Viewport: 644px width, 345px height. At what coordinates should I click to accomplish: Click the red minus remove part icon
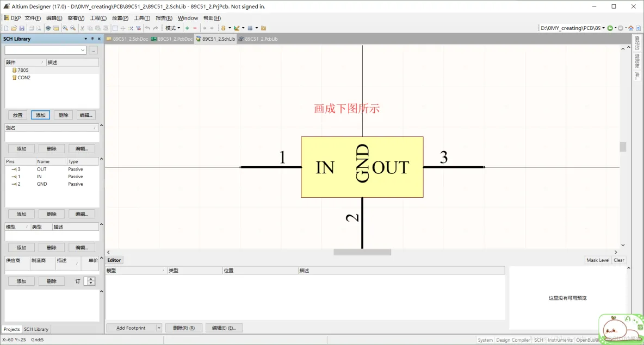pyautogui.click(x=195, y=28)
